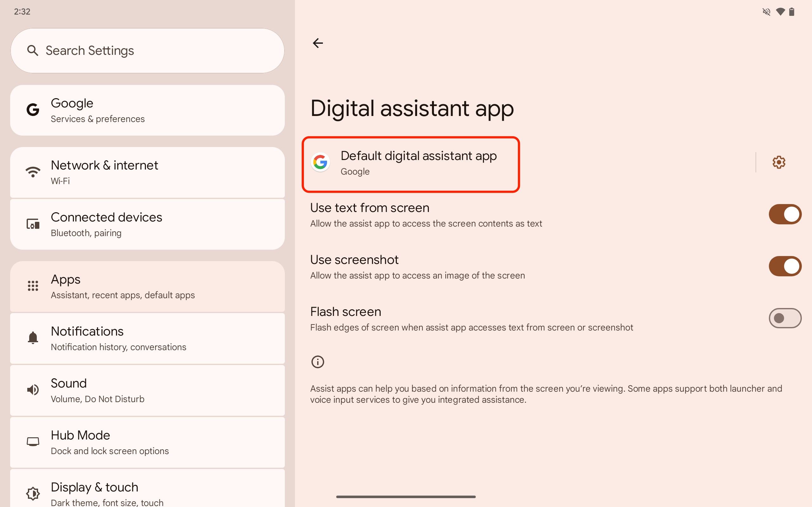The image size is (812, 507).
Task: Search settings using the search bar
Action: click(x=148, y=50)
